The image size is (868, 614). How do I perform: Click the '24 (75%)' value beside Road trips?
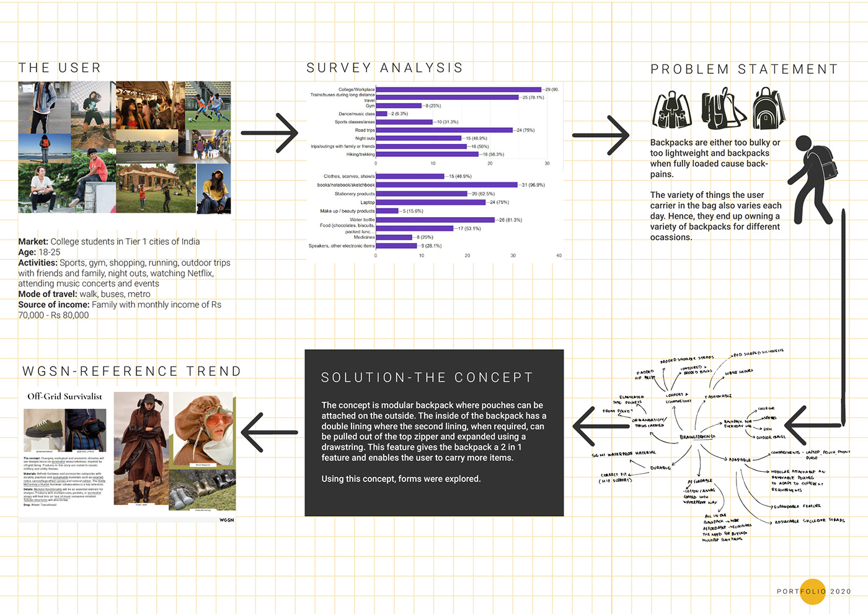click(x=525, y=130)
